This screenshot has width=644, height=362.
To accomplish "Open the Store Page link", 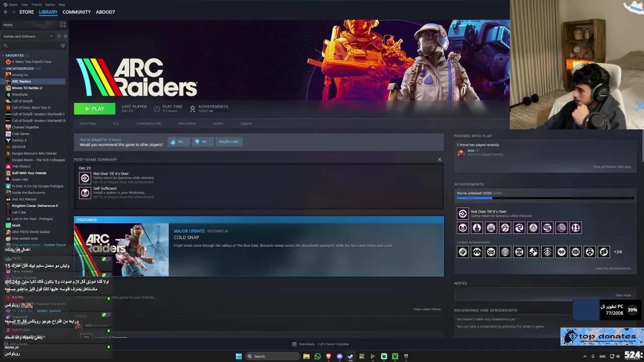I will pyautogui.click(x=88, y=124).
